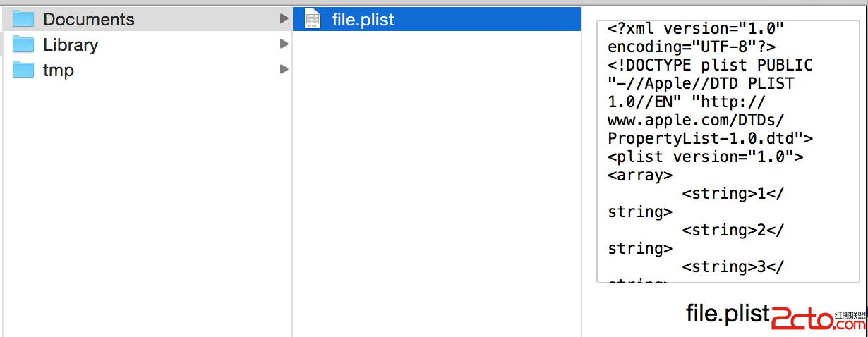Select the Library folder name
This screenshot has height=337, width=868.
point(71,44)
